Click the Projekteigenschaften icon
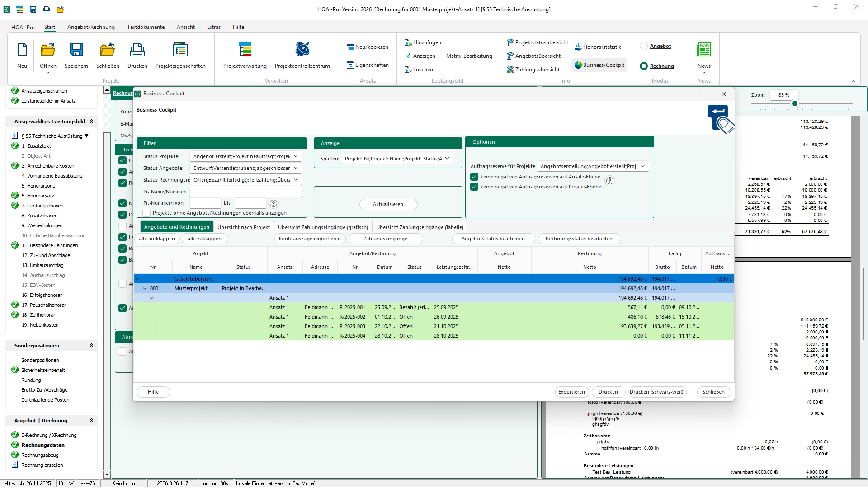The height and width of the screenshot is (488, 868). point(180,50)
